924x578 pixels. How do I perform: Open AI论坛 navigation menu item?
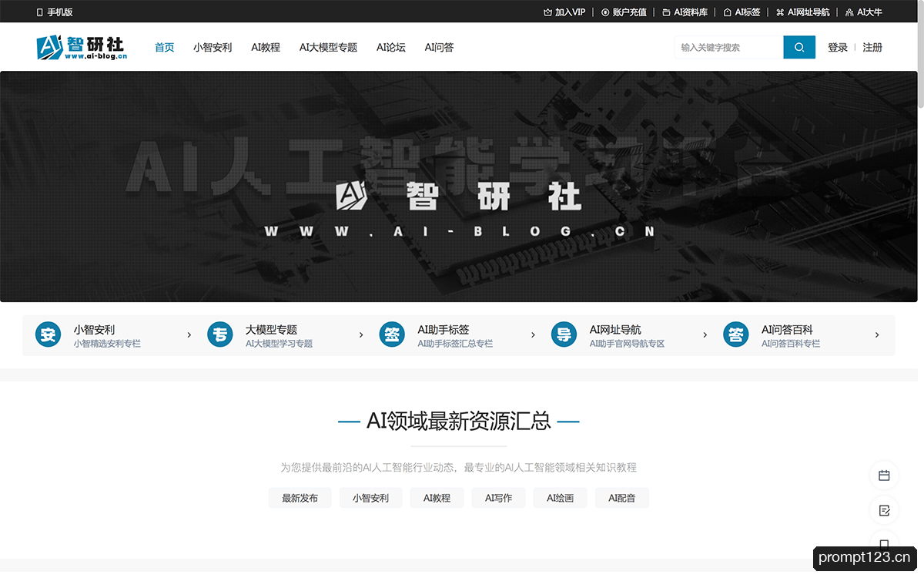pyautogui.click(x=391, y=47)
